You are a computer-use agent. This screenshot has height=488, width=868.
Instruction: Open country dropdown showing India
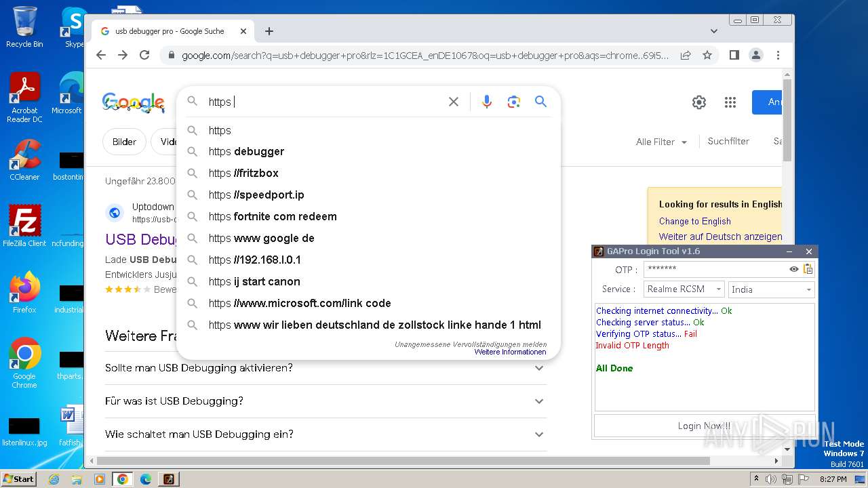coord(771,289)
